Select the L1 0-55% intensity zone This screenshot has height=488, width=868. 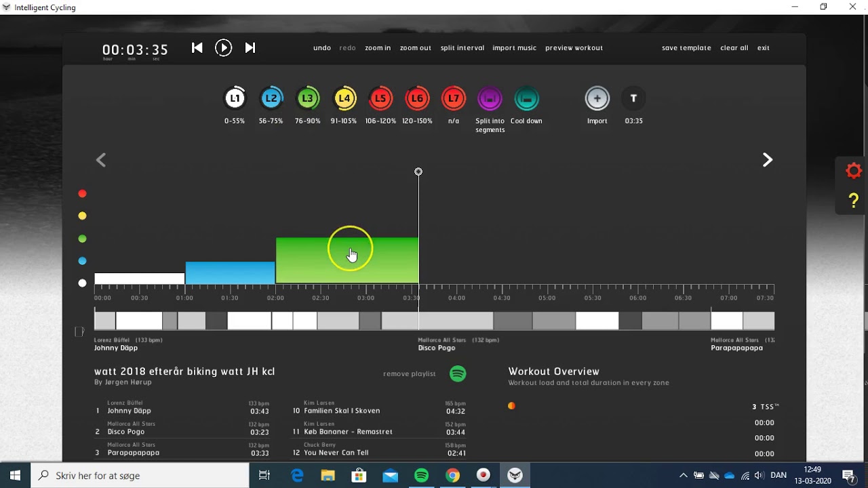click(x=235, y=98)
